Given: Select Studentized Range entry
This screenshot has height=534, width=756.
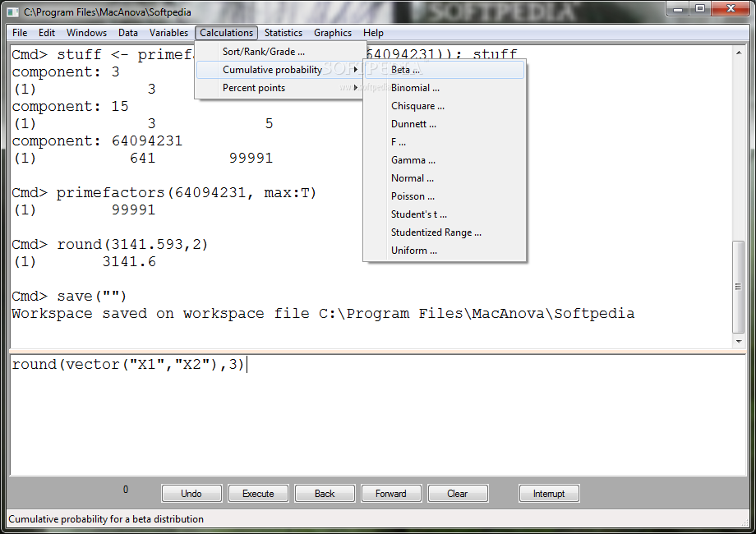Looking at the screenshot, I should (x=445, y=232).
